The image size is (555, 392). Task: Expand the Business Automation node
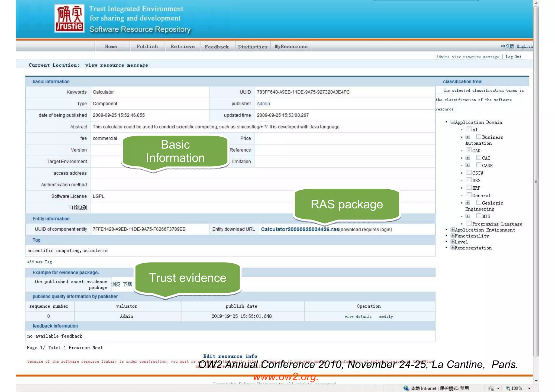468,137
